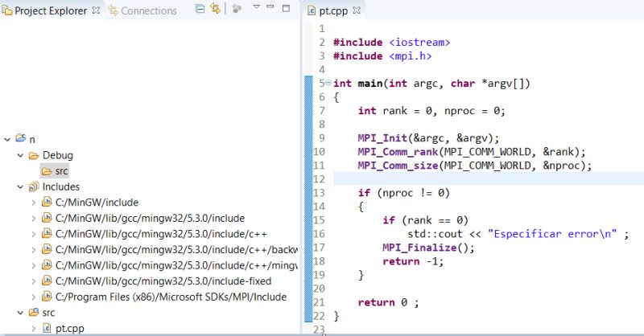Select the src folder under Debug
This screenshot has height=336, width=644.
[62, 171]
